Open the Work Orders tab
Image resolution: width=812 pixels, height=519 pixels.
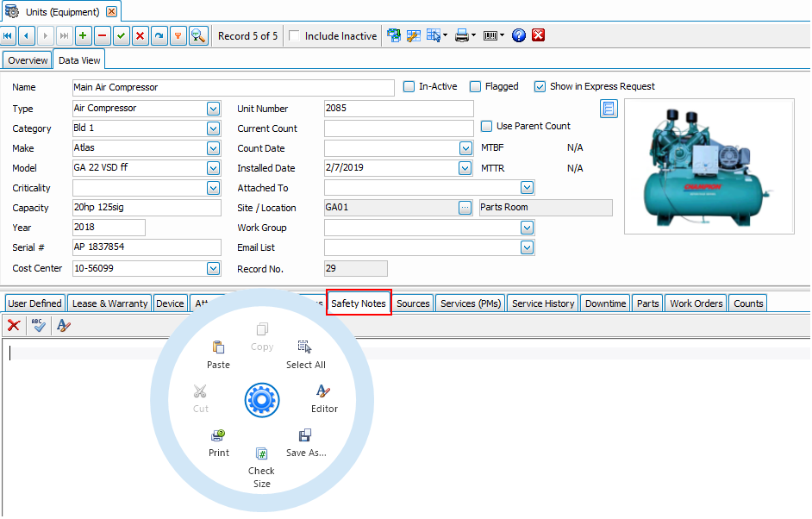coord(696,303)
